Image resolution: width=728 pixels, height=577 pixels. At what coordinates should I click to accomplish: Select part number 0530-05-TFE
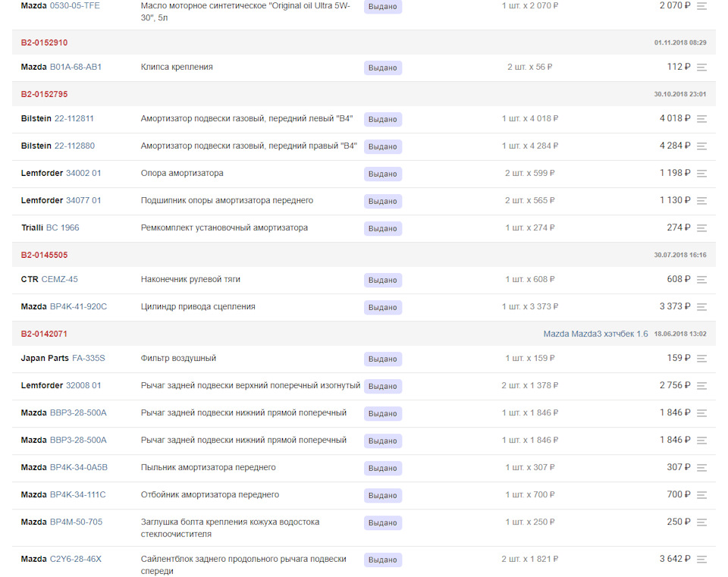[74, 5]
